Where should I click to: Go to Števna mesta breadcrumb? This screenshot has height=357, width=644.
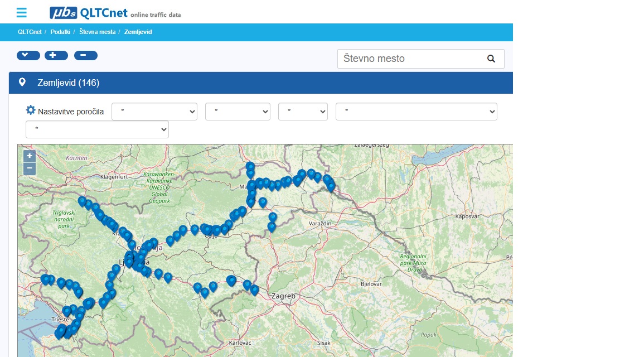coord(98,32)
